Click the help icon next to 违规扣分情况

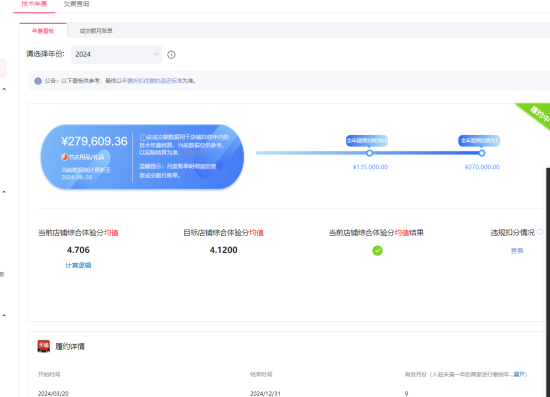click(x=540, y=232)
